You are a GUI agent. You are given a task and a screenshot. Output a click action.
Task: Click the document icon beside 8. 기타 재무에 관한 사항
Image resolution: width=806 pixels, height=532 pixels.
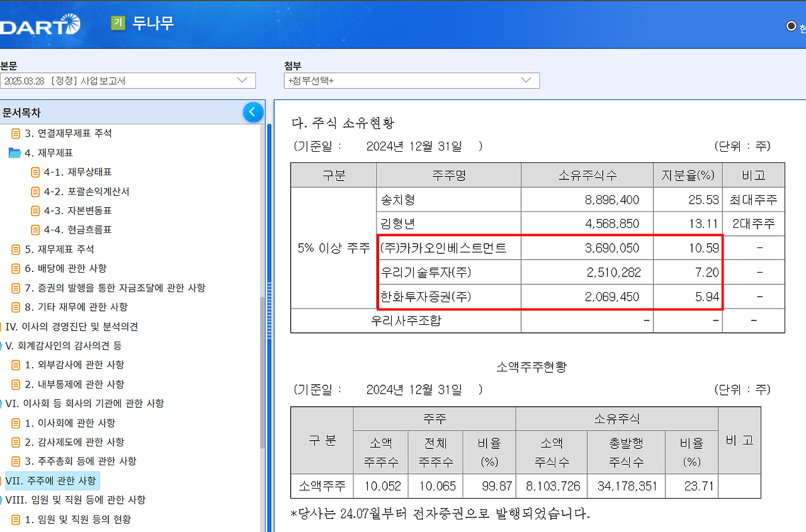tap(16, 307)
